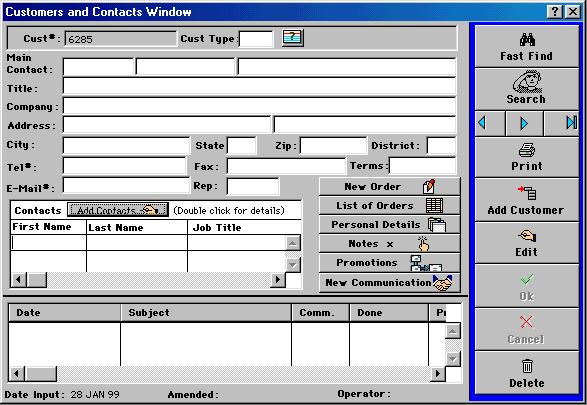Open the Promotions button
The height and width of the screenshot is (405, 587).
point(389,263)
